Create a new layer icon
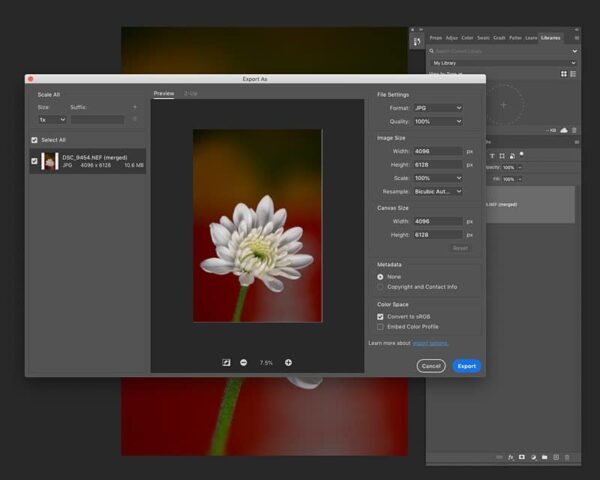 click(556, 457)
